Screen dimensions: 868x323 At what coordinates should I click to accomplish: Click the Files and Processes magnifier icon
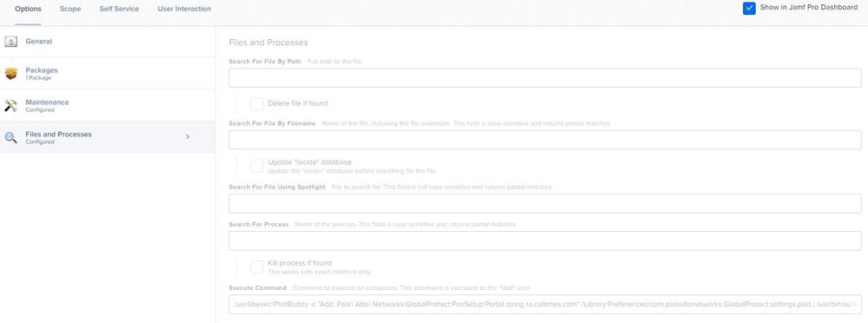11,138
